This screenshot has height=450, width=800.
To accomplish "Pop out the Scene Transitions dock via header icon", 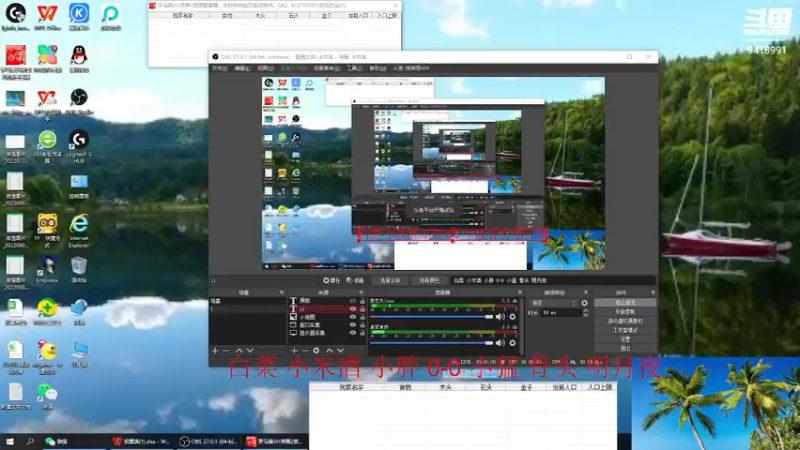I will coord(586,293).
